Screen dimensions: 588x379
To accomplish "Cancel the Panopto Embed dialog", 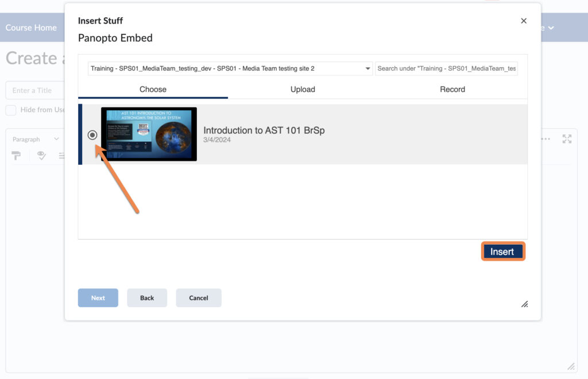I will pyautogui.click(x=198, y=297).
